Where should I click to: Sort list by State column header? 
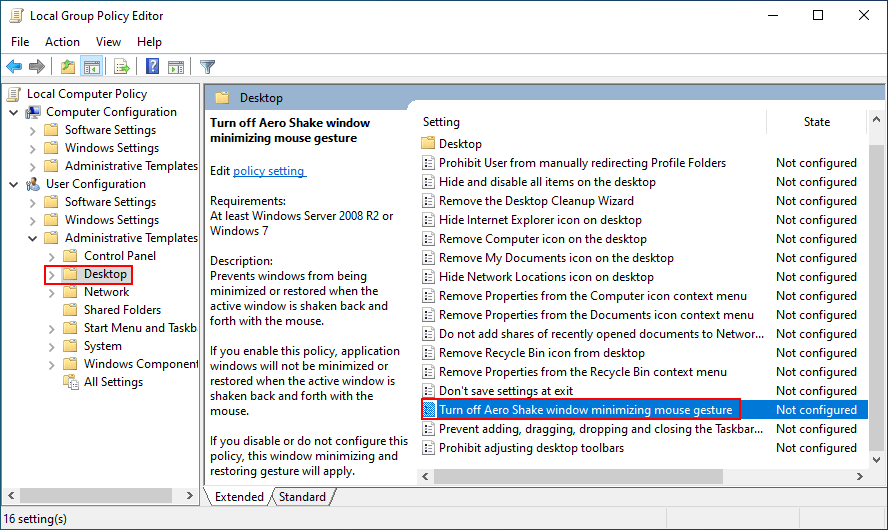(817, 122)
